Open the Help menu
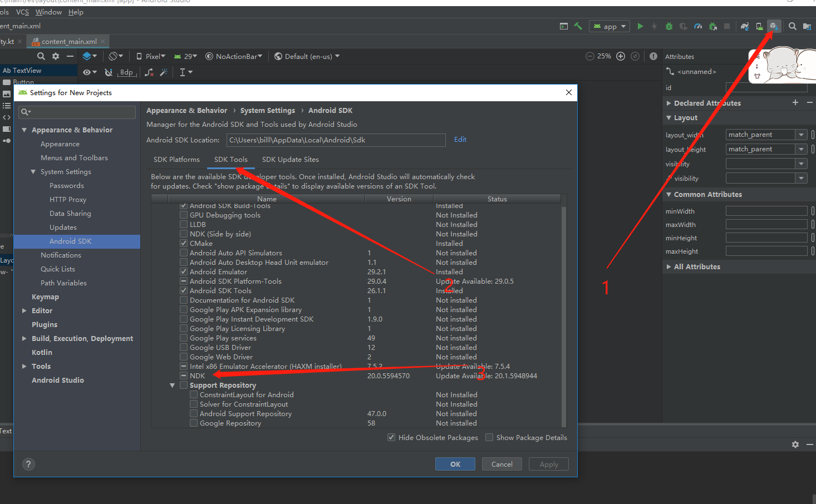 pyautogui.click(x=76, y=12)
